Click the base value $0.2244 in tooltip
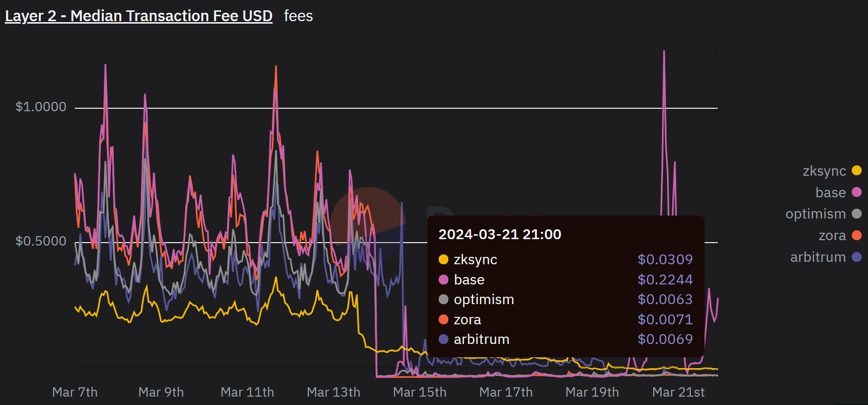The image size is (868, 405). (665, 280)
